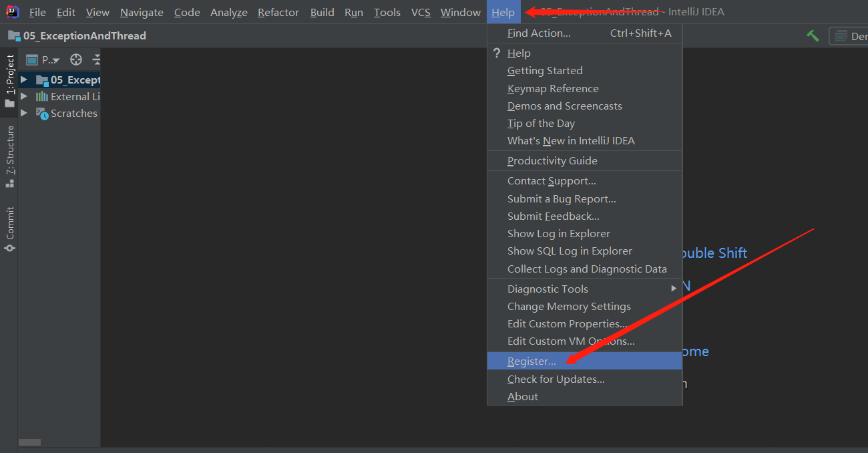Open the Tools menu

(387, 12)
